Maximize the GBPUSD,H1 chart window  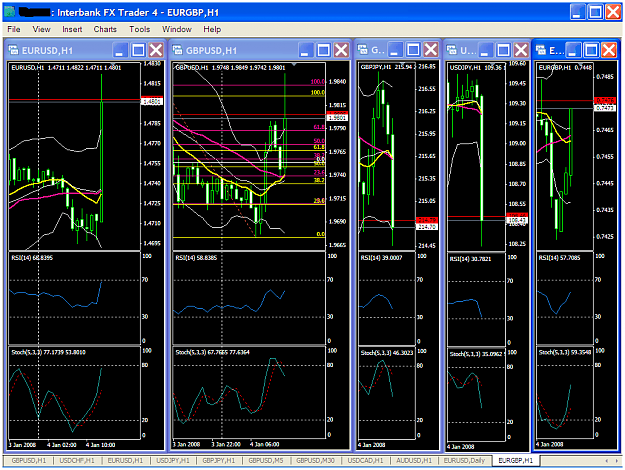coord(324,50)
